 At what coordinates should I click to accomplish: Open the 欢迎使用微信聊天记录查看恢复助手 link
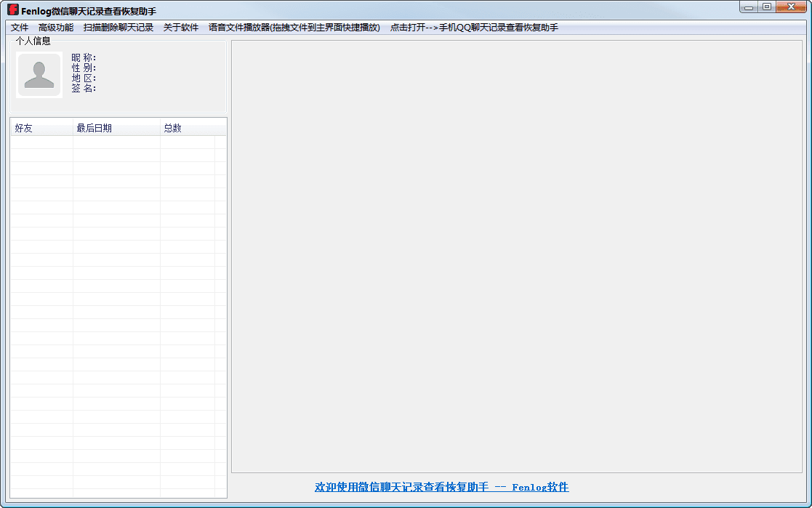tap(441, 487)
